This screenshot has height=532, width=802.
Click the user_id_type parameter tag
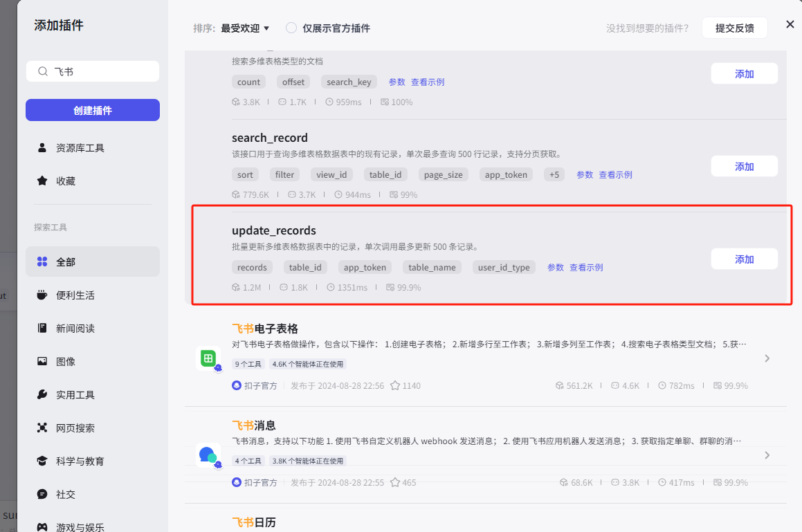click(504, 267)
